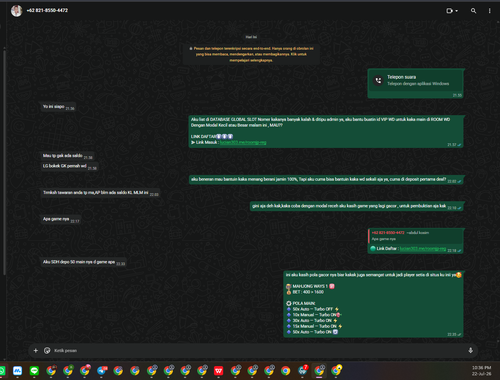
Task: Click the 'Hari ini' date label
Action: [x=251, y=37]
